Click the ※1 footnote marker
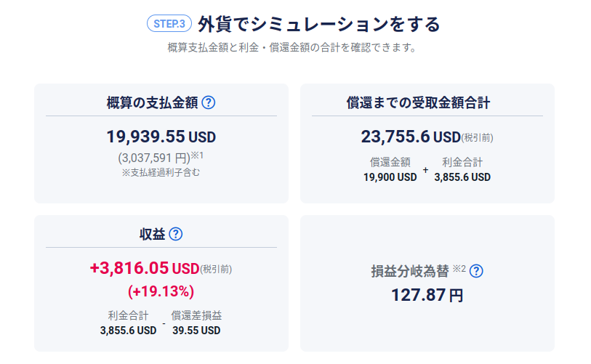 (x=198, y=155)
